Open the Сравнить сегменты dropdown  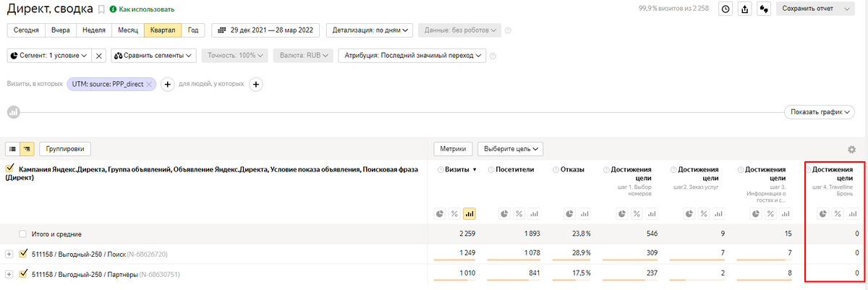(x=154, y=55)
